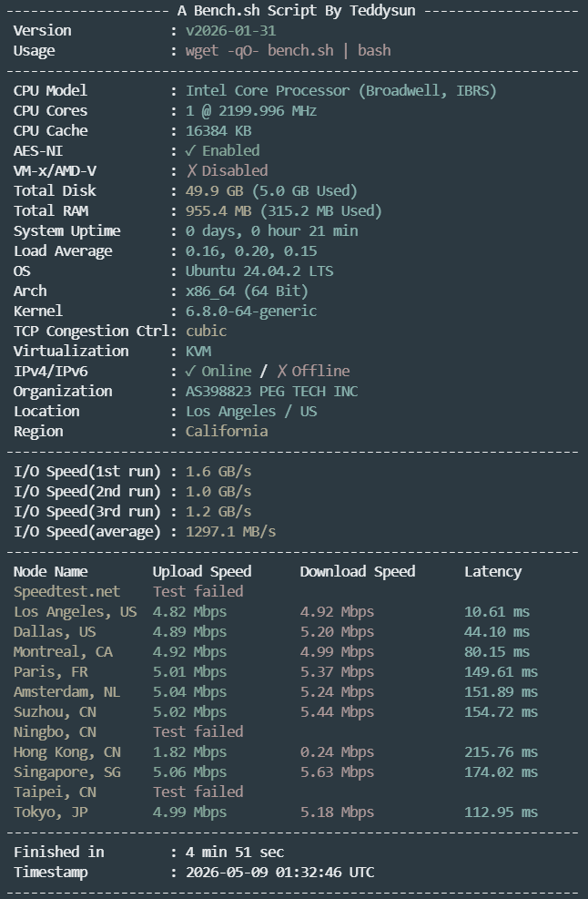Click the Ubuntu 24.04.2 LTS value

point(259,271)
